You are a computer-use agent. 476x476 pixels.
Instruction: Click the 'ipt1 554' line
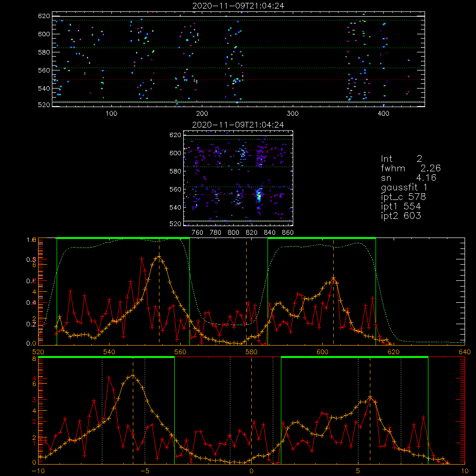[401, 207]
